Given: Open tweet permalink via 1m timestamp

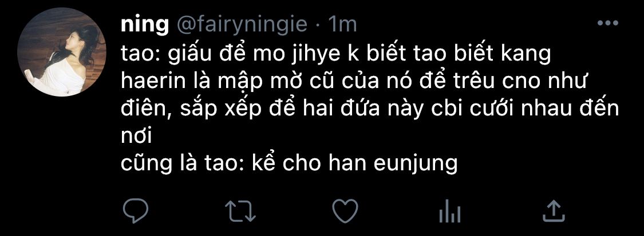Looking at the screenshot, I should 342,25.
